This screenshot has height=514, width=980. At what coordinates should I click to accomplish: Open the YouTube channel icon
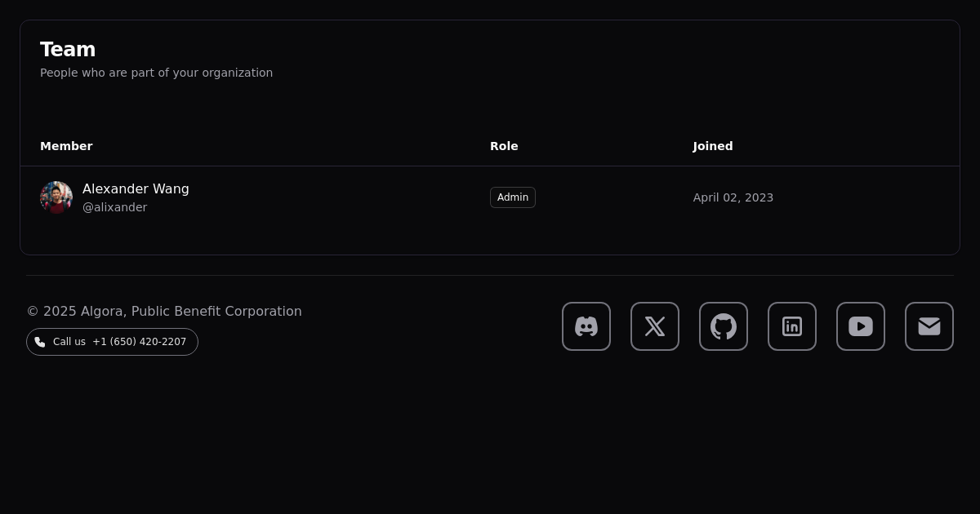[x=861, y=326]
